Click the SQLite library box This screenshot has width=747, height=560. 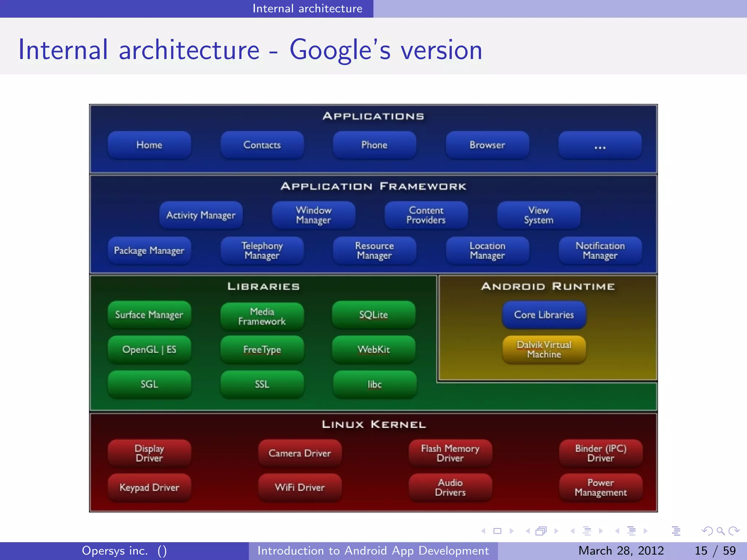coord(373,315)
